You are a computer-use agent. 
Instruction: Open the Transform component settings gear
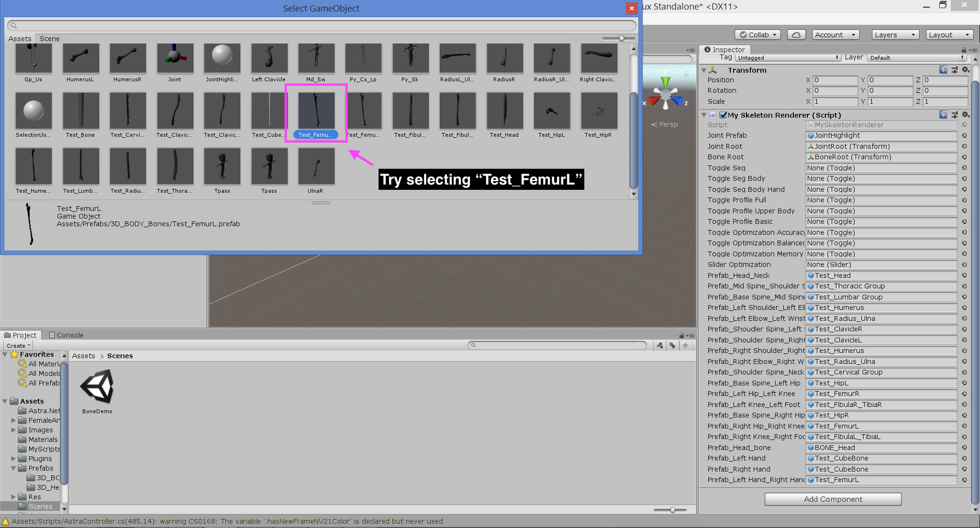point(966,70)
